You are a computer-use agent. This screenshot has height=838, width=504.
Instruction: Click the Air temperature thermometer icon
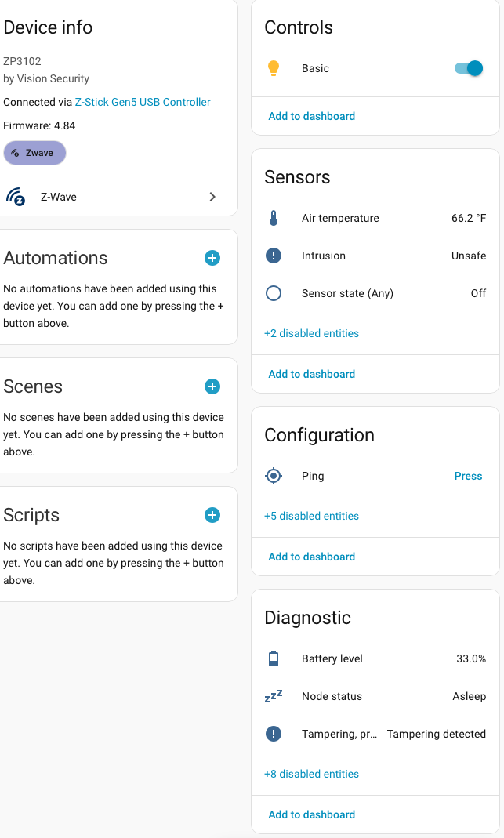(x=274, y=219)
